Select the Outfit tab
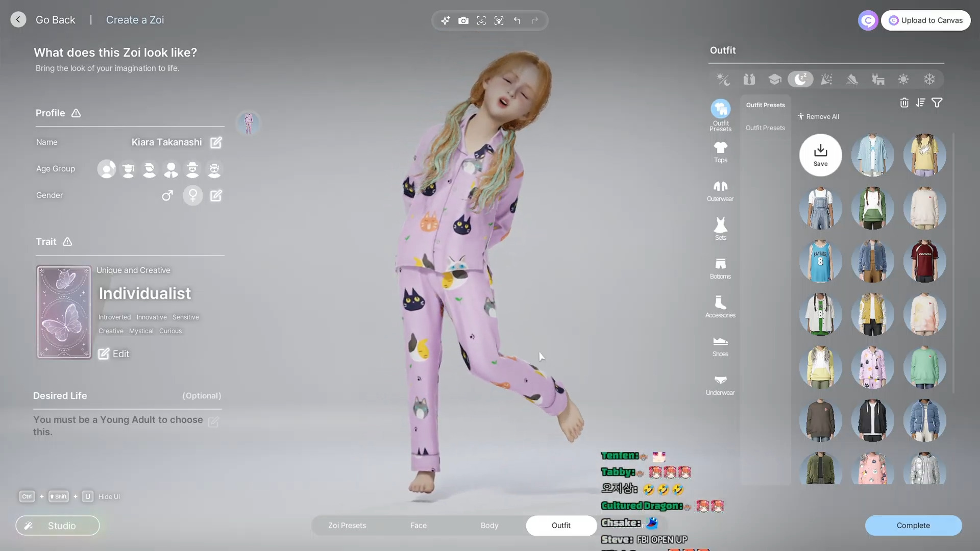The height and width of the screenshot is (551, 980). click(561, 525)
